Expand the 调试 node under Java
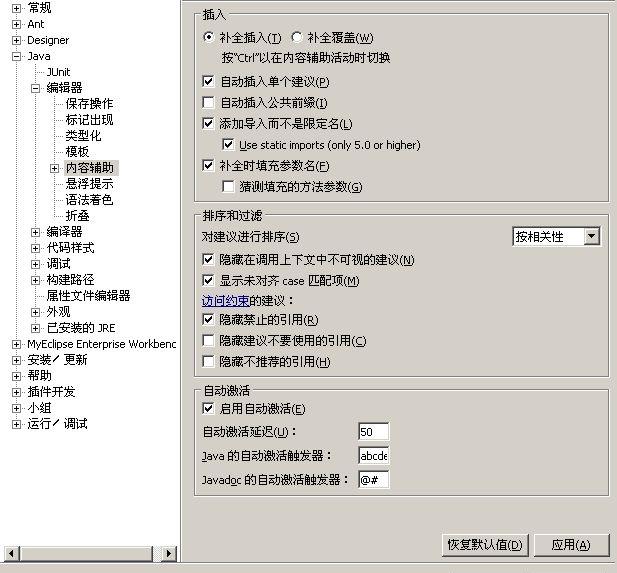This screenshot has height=573, width=617. (35, 264)
